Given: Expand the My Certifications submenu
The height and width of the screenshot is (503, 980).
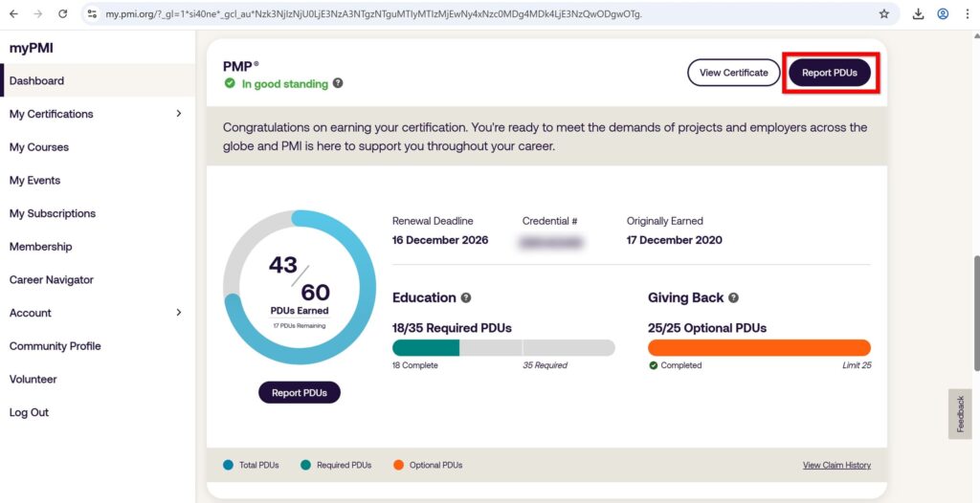Looking at the screenshot, I should (178, 114).
